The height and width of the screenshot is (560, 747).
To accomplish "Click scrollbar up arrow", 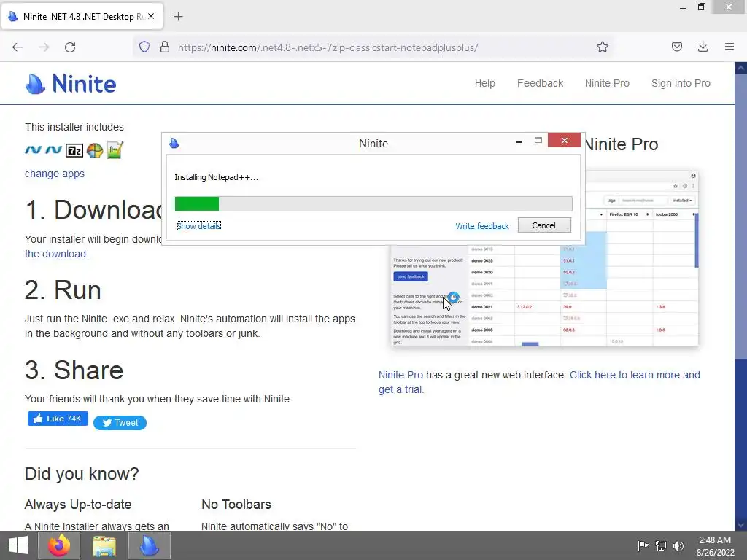I will click(740, 68).
